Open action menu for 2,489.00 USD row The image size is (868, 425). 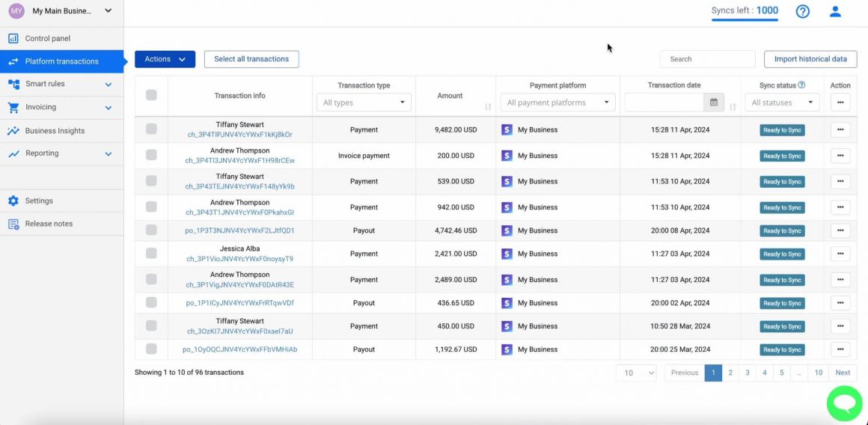[x=840, y=280]
